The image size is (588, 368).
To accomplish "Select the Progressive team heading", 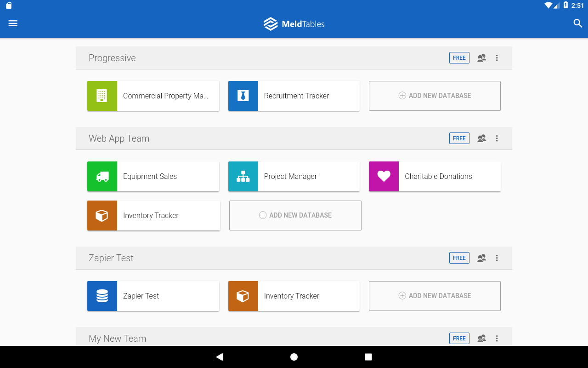I will 112,58.
